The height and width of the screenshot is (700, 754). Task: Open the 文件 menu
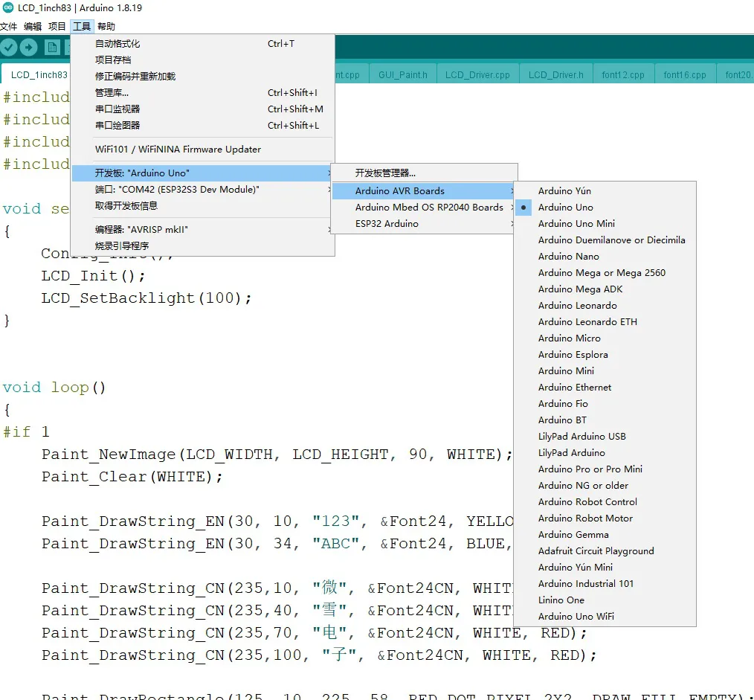click(x=9, y=27)
